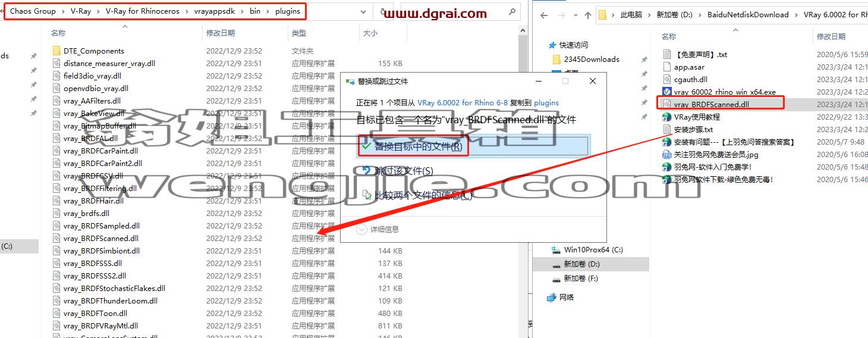Image resolution: width=868 pixels, height=338 pixels.
Task: Click the 快速访问 star icon
Action: [x=552, y=45]
